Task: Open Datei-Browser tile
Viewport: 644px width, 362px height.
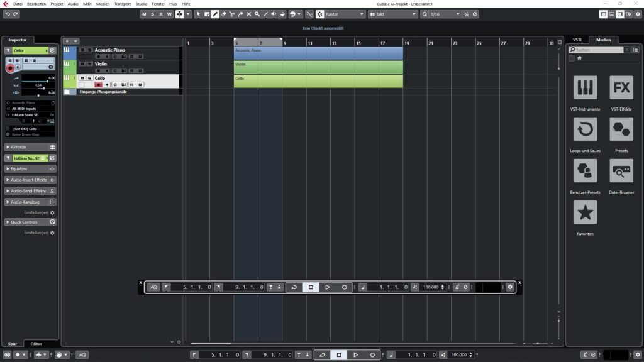Action: click(x=621, y=171)
